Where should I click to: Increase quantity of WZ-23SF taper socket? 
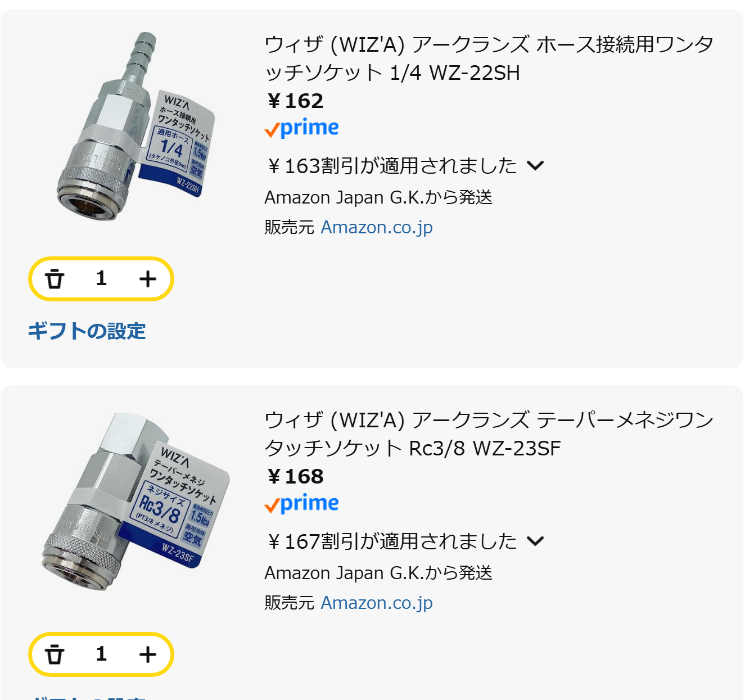coord(147,654)
